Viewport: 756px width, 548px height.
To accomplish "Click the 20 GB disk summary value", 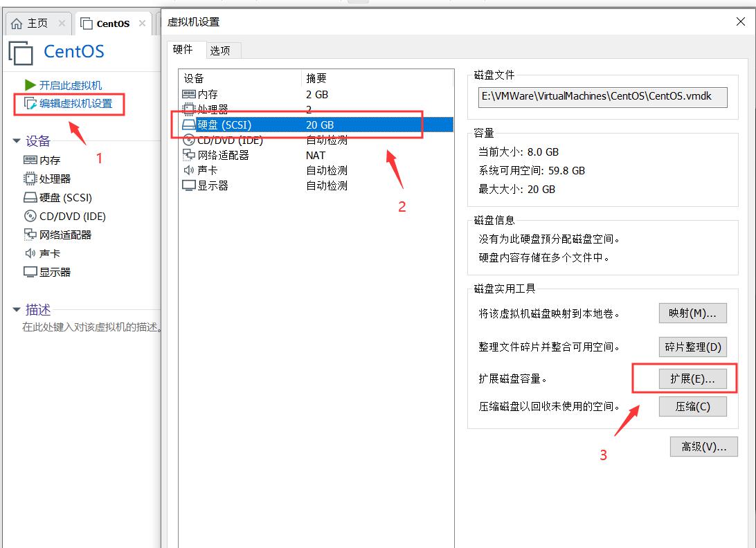I will coord(320,125).
